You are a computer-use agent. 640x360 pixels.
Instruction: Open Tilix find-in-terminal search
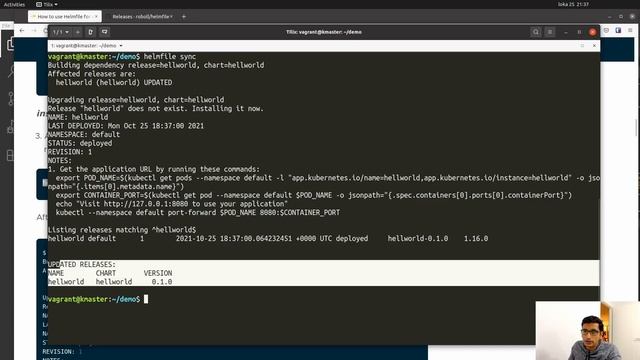(x=536, y=32)
